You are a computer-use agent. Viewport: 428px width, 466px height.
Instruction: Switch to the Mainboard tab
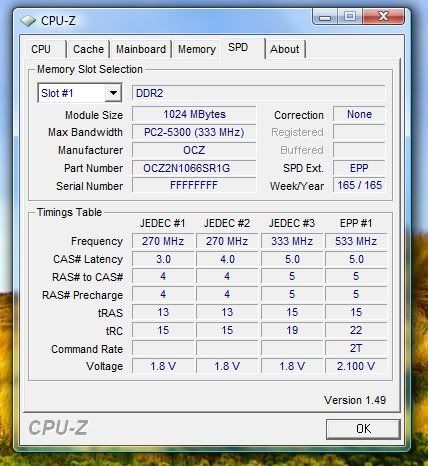(141, 49)
